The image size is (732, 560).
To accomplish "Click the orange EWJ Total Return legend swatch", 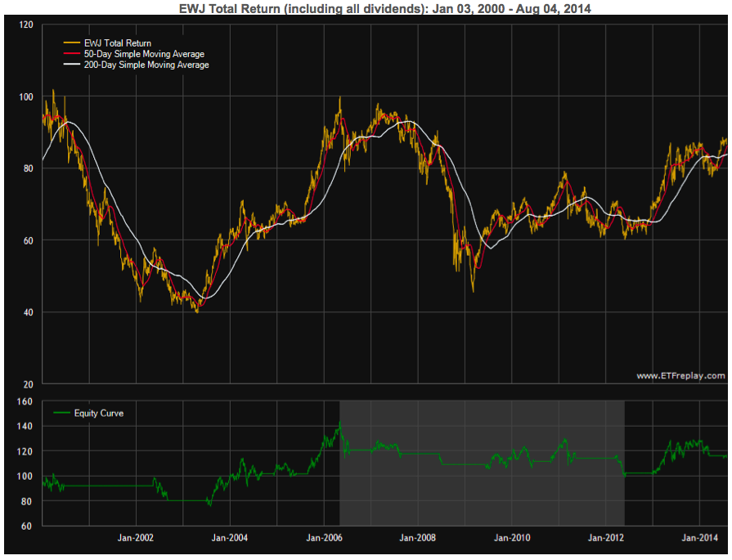I will tap(71, 43).
